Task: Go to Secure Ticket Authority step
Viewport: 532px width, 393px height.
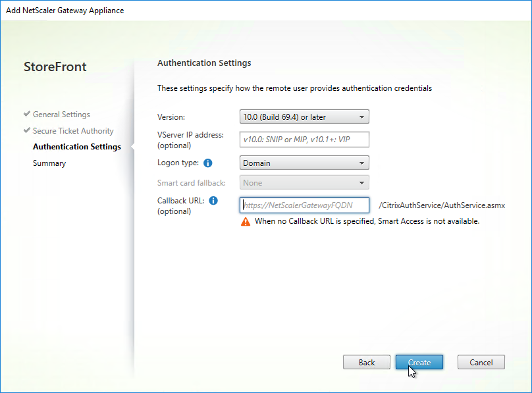Action: 73,131
